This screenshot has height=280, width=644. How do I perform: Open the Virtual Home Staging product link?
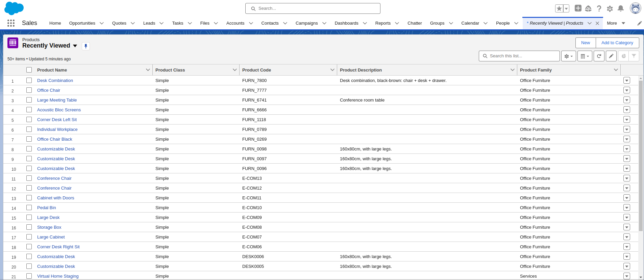click(x=58, y=276)
